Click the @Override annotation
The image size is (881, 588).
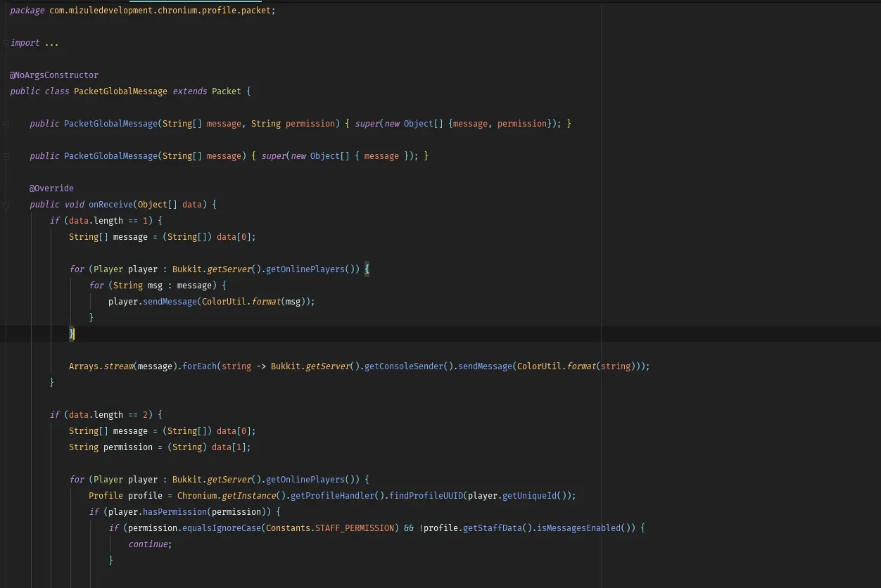[x=51, y=188]
